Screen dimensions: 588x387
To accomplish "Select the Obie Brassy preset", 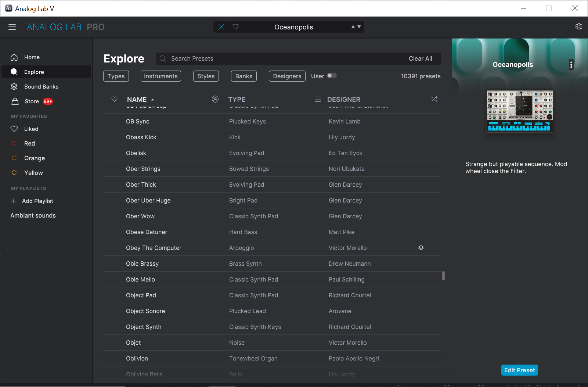I will [x=272, y=264].
